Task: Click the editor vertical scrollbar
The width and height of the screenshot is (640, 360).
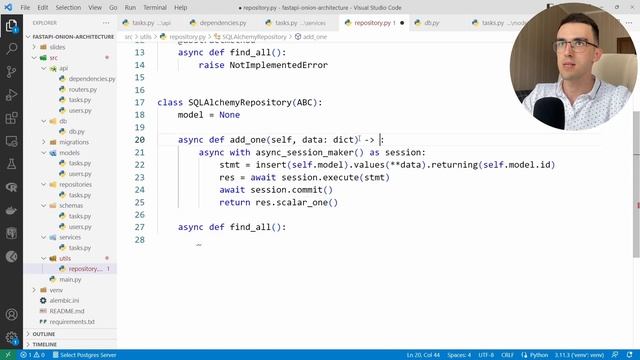Action: pos(636,184)
